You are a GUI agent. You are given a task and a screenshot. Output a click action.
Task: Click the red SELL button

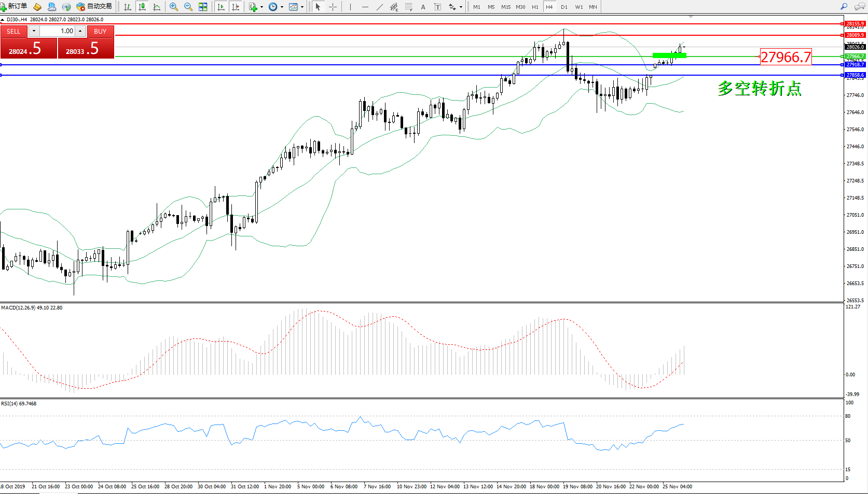pyautogui.click(x=14, y=31)
